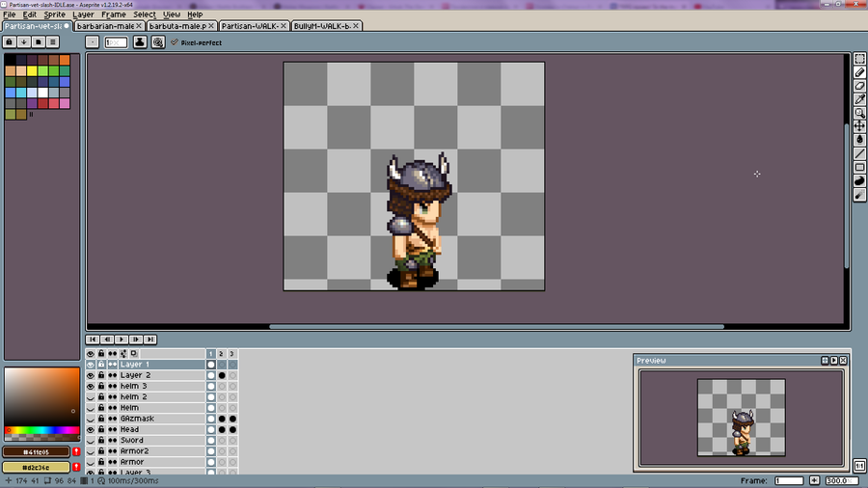This screenshot has height=488, width=868.
Task: Toggle the Pixel-perfect checkbox
Action: point(175,42)
